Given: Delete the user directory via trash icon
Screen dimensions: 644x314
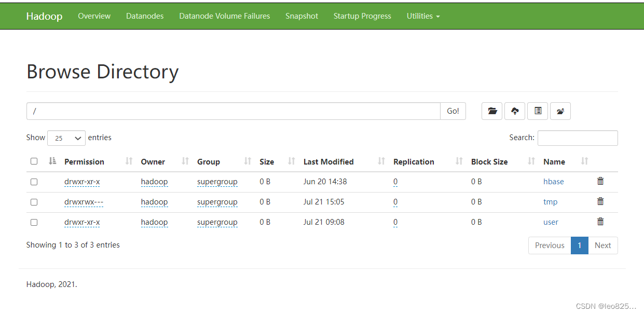Looking at the screenshot, I should point(600,222).
